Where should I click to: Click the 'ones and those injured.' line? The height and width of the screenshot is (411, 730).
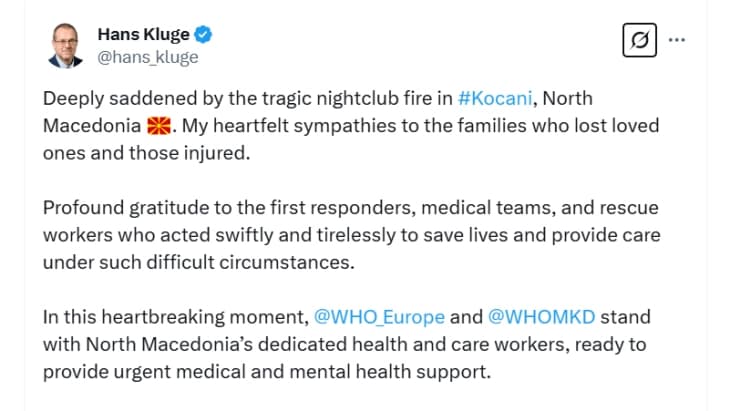point(146,153)
